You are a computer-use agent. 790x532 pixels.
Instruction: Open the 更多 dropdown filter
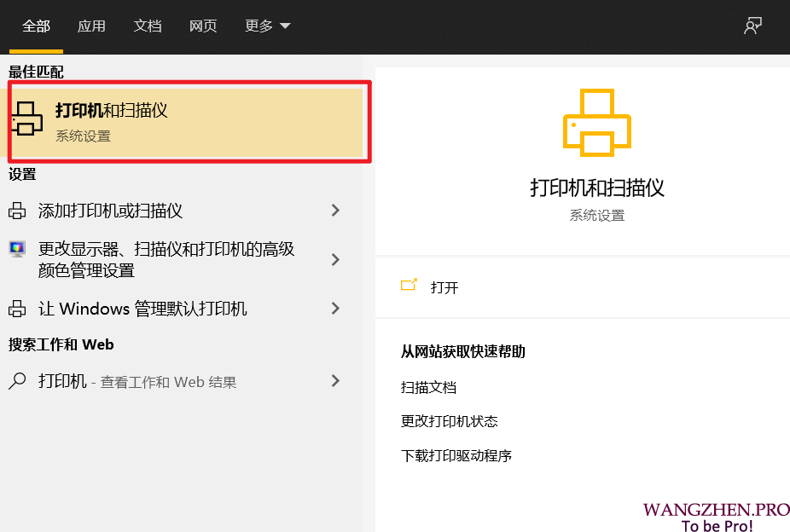coord(268,26)
